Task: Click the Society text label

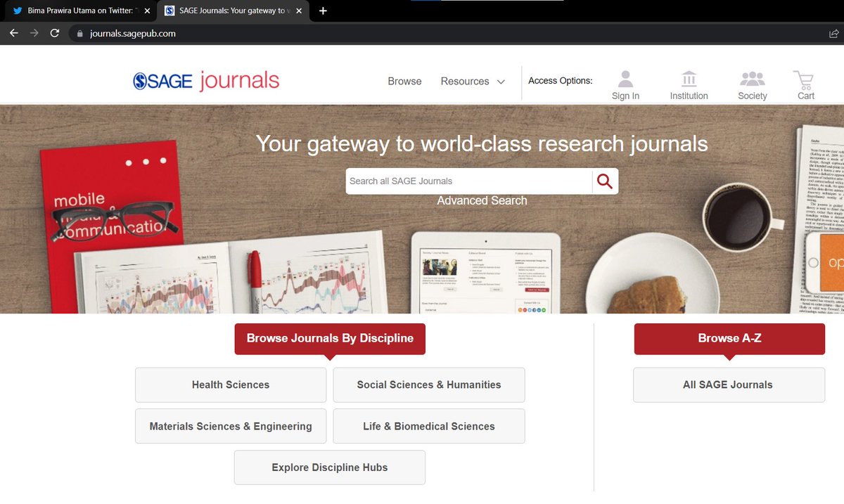Action: coord(753,96)
